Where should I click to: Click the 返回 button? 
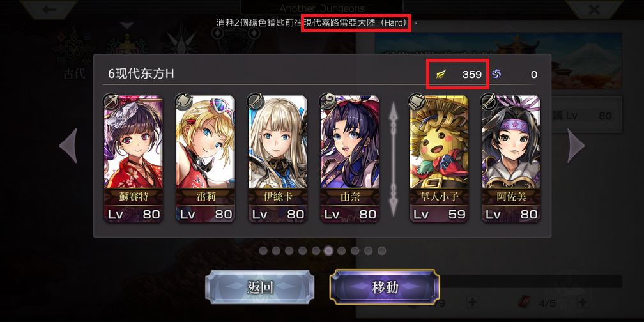pyautogui.click(x=260, y=287)
